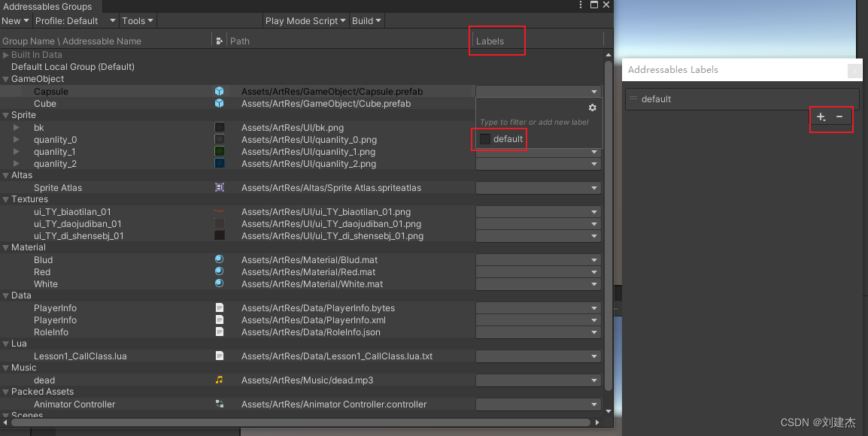Click the green swatch beside quanlity_1

click(220, 152)
